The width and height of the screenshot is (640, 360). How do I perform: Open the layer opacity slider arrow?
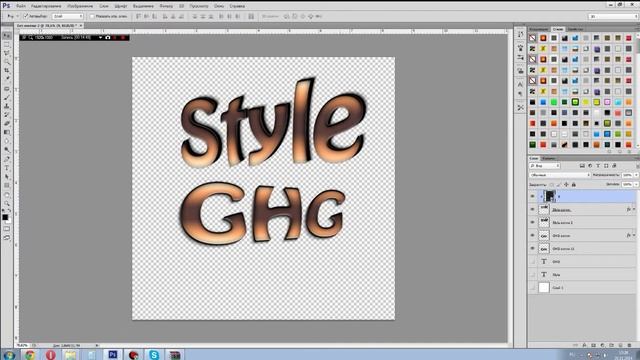click(x=635, y=175)
